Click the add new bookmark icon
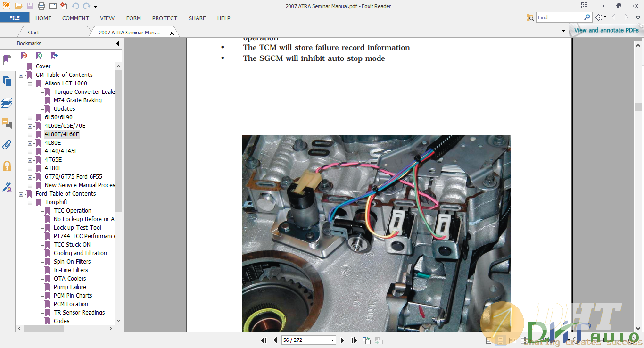Image resolution: width=644 pixels, height=348 pixels. point(39,56)
